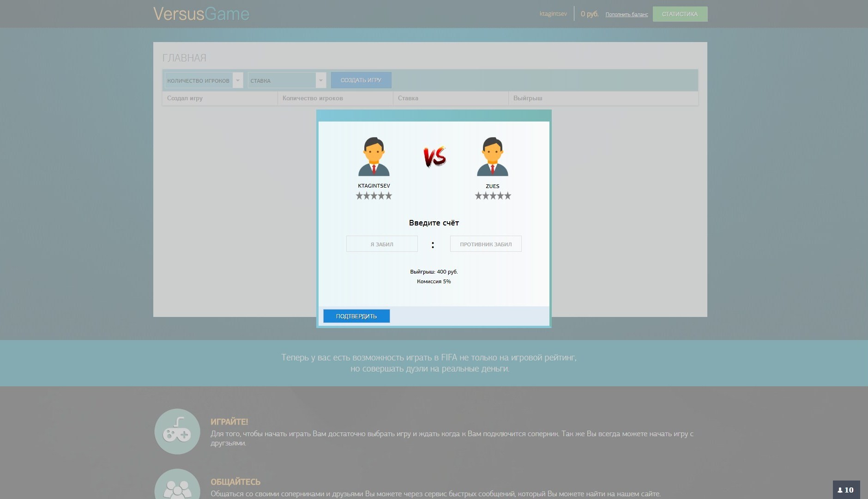Select the Выйгрыш column header
The image size is (868, 499).
528,98
